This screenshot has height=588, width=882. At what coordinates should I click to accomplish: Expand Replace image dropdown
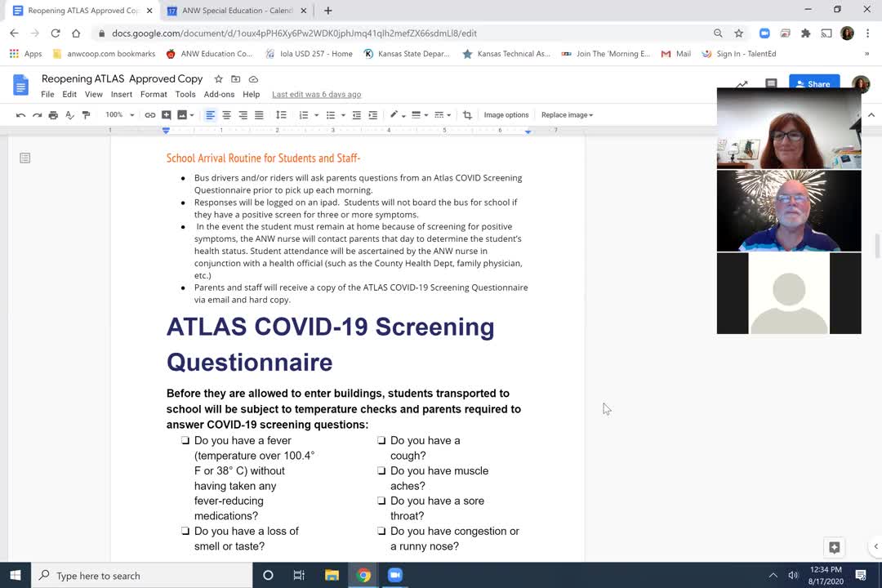[x=567, y=115]
